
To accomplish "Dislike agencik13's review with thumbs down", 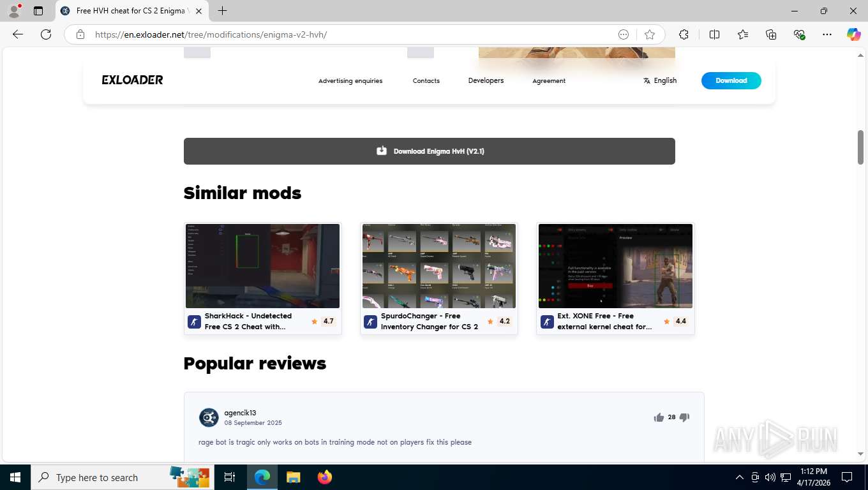I will point(684,417).
